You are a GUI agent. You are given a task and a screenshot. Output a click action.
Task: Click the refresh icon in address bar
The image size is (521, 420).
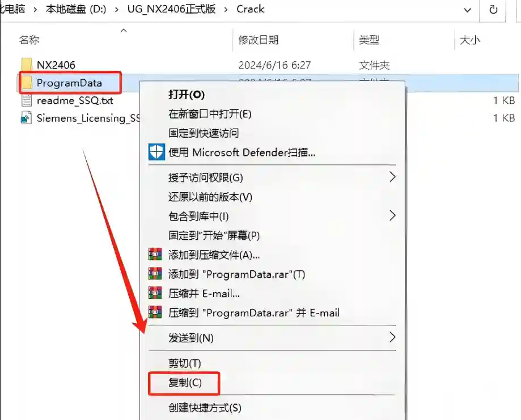click(493, 10)
